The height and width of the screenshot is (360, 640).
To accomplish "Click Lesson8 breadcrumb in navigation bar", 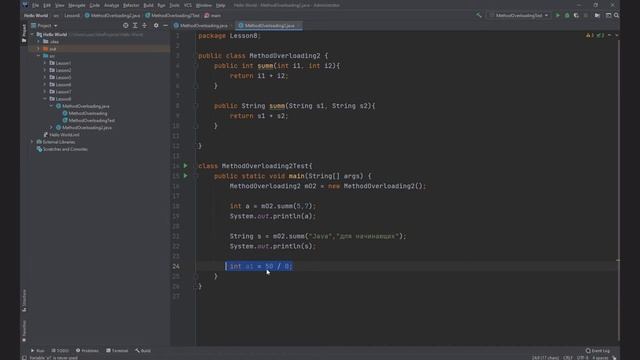I will (72, 16).
